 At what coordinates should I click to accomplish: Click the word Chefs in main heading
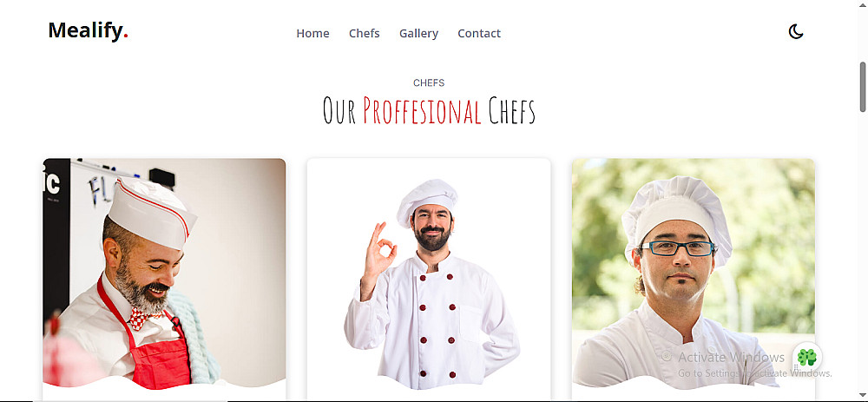point(512,111)
